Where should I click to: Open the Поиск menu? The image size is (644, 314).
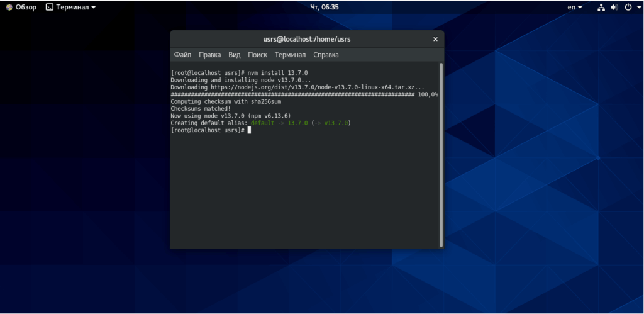point(257,55)
